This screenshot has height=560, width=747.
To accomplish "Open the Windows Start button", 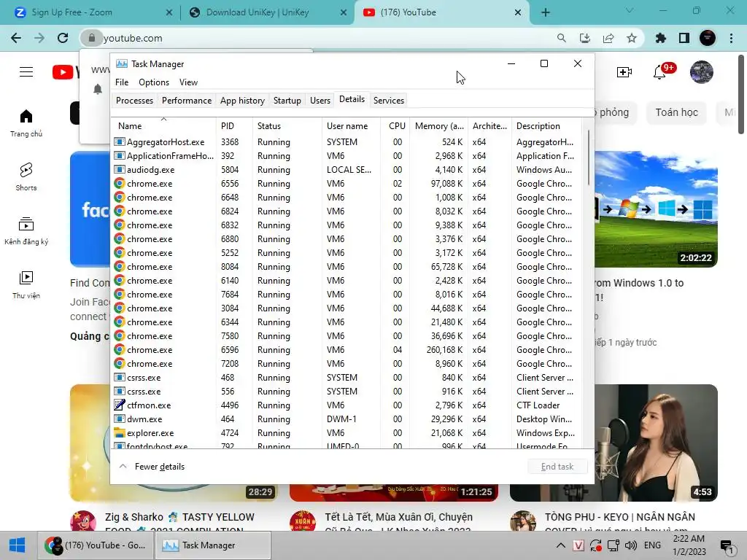I will tap(18, 545).
